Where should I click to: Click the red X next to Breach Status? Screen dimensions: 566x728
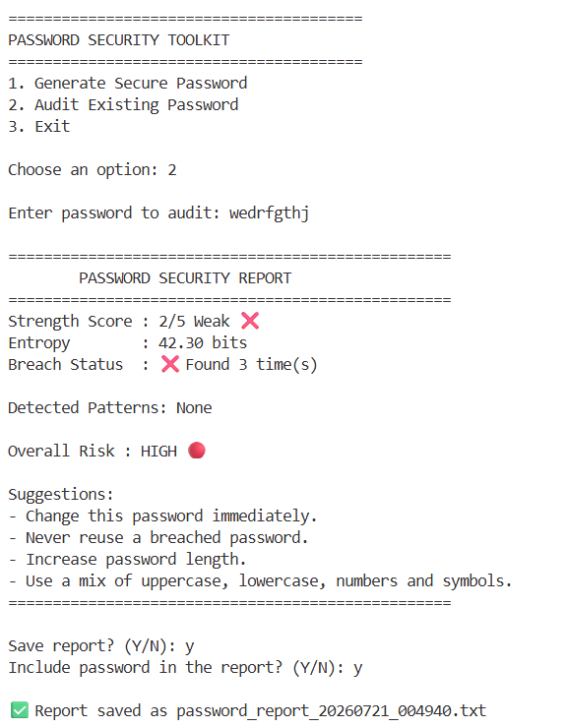(170, 364)
